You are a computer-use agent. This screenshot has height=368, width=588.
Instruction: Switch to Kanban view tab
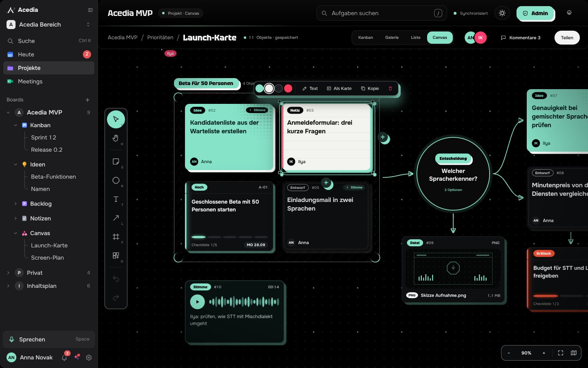pos(365,38)
